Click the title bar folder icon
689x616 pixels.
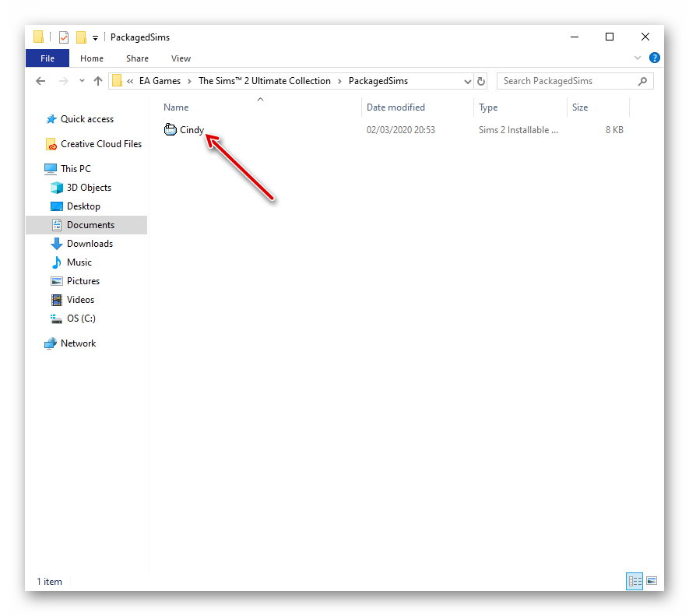pyautogui.click(x=38, y=37)
